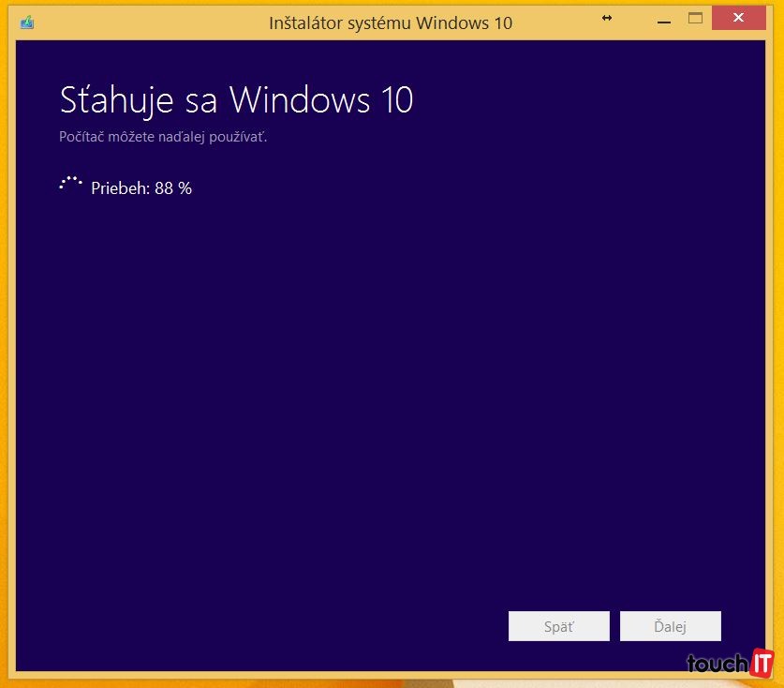
Task: Click the title text Inštalátor systému Windows 10
Action: pos(391,22)
